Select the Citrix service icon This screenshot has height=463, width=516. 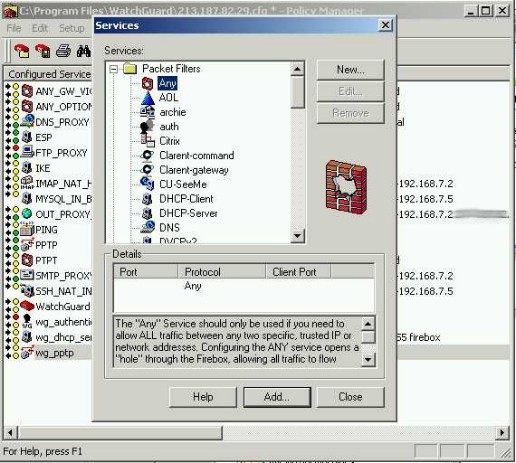pos(147,141)
